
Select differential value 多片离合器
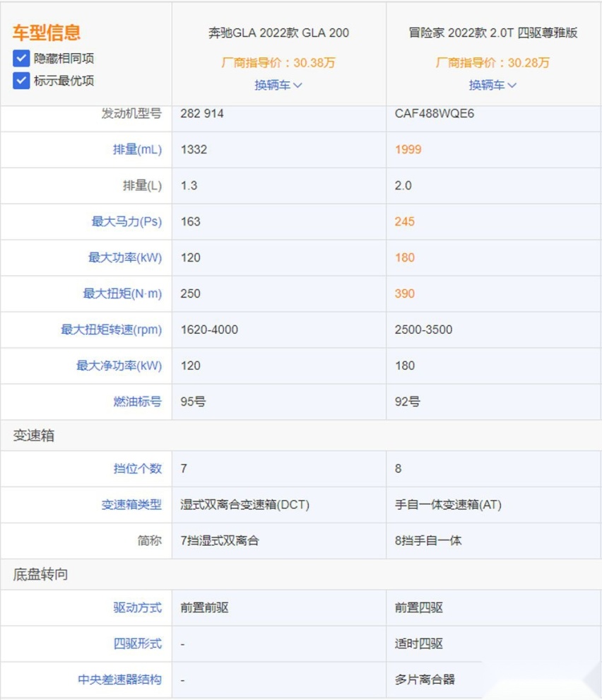[x=425, y=679]
